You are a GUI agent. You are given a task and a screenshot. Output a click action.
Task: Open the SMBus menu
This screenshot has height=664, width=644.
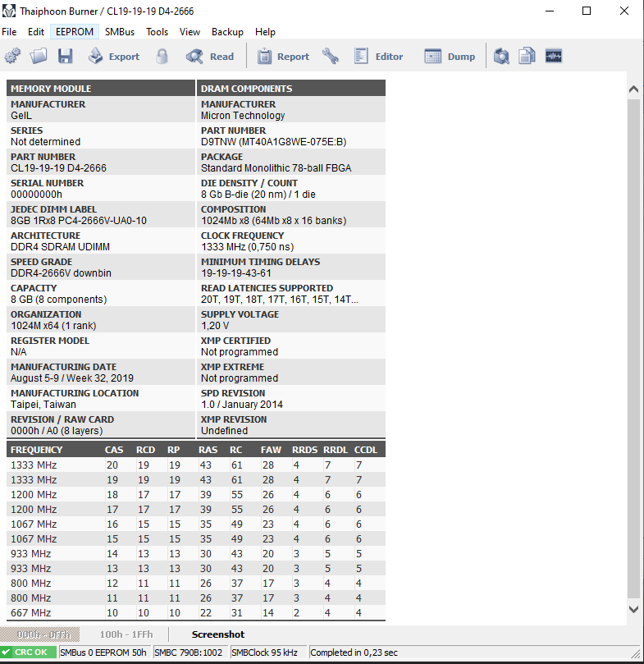click(120, 32)
